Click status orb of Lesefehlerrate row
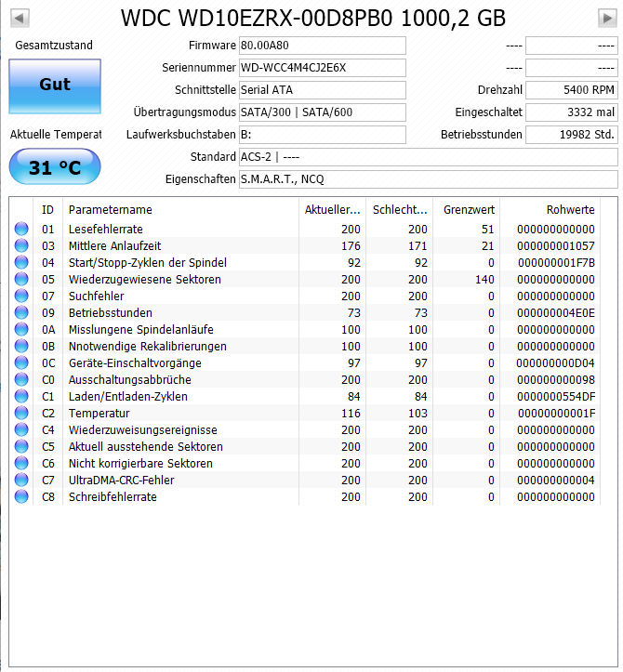 [21, 229]
